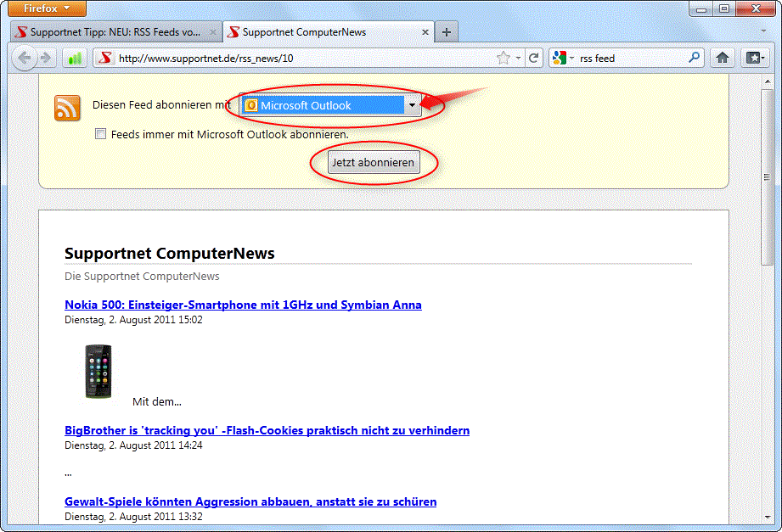This screenshot has width=782, height=532.
Task: Close the Supportnet Tipp tab
Action: tap(213, 32)
